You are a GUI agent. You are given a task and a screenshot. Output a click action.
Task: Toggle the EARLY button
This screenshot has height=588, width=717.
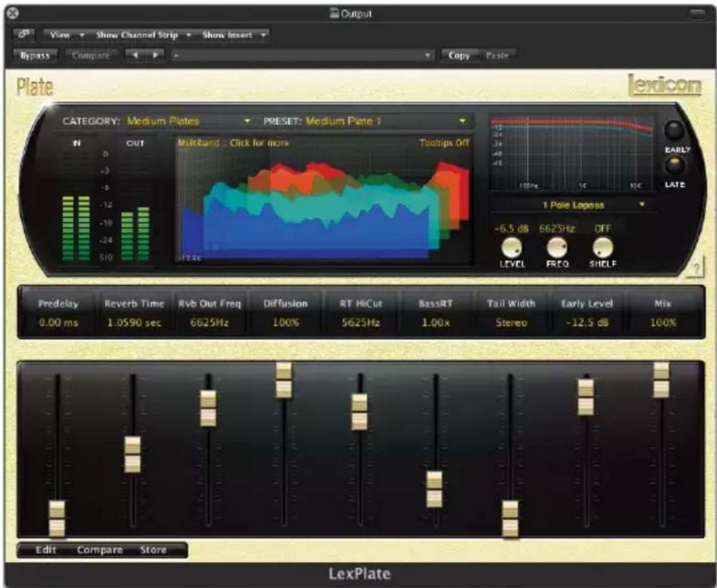[674, 130]
